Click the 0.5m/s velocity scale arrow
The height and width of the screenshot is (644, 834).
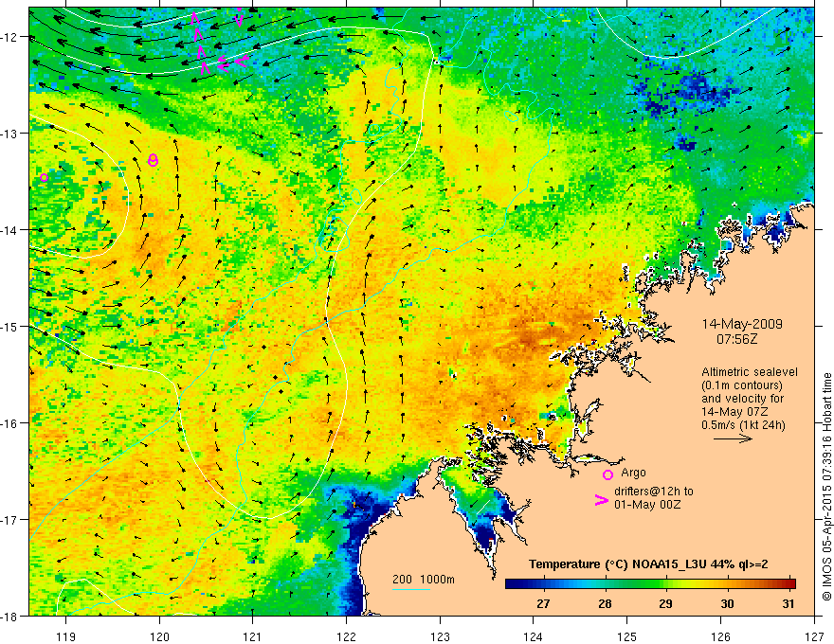733,438
